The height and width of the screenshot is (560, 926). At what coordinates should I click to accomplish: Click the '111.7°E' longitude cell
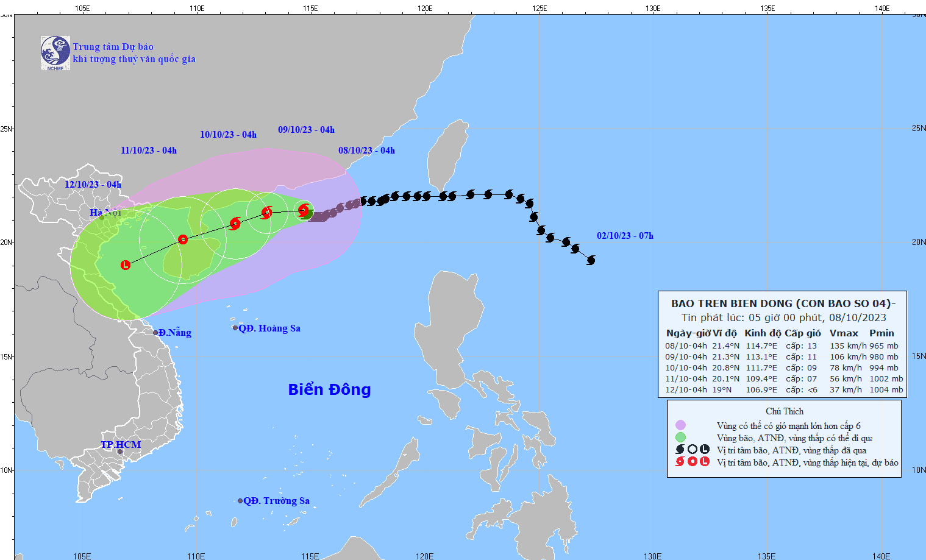tap(761, 368)
